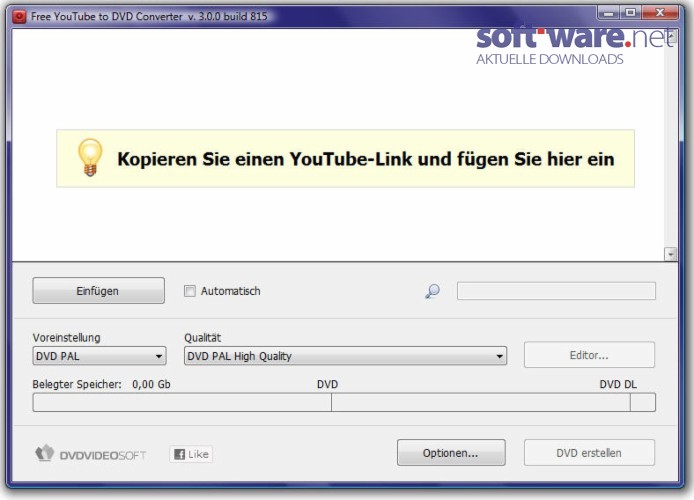
Task: Click the lightbulb hint icon
Action: (x=90, y=158)
